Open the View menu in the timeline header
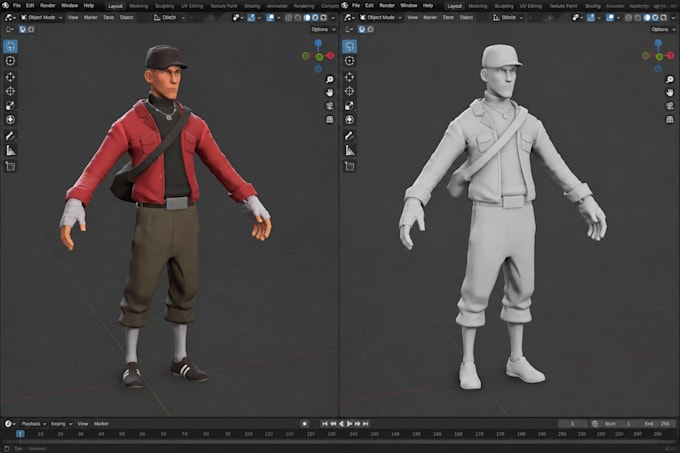The width and height of the screenshot is (680, 453). tap(82, 424)
